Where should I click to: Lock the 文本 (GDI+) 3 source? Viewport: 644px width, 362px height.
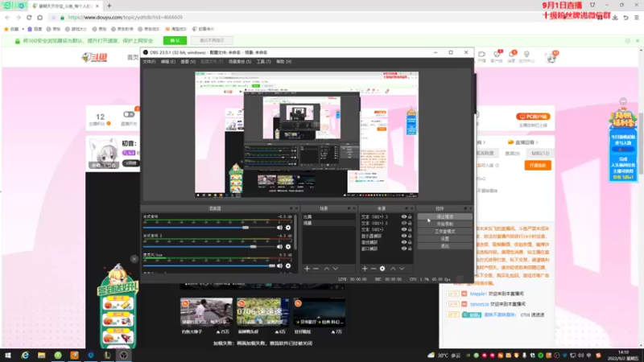click(410, 216)
